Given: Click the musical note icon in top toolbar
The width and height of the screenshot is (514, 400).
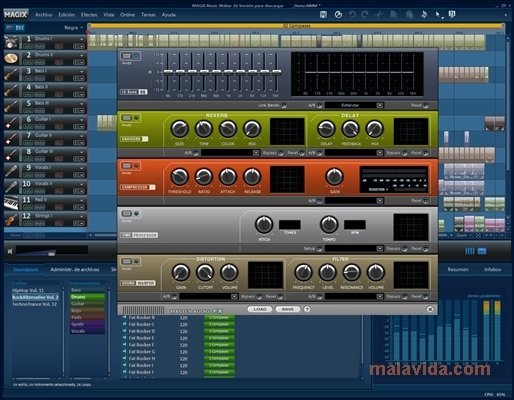Looking at the screenshot, I should coord(424,15).
